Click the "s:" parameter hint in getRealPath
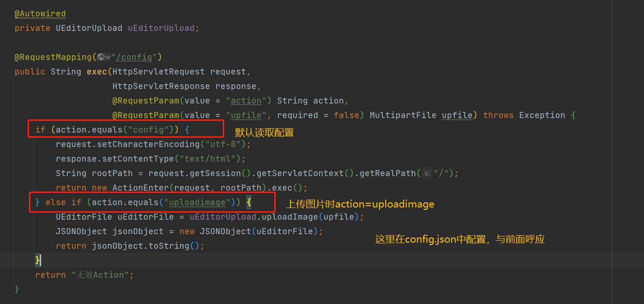The image size is (644, 304). [x=427, y=173]
